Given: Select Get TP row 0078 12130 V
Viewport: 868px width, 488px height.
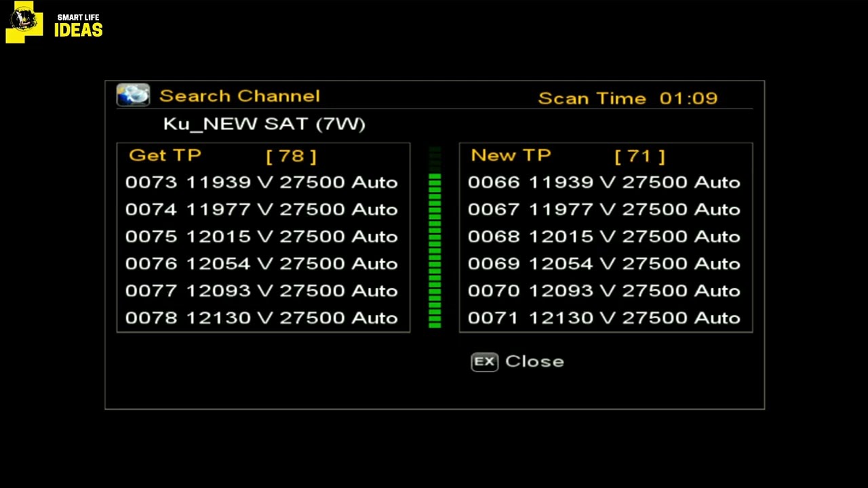Looking at the screenshot, I should pyautogui.click(x=262, y=318).
